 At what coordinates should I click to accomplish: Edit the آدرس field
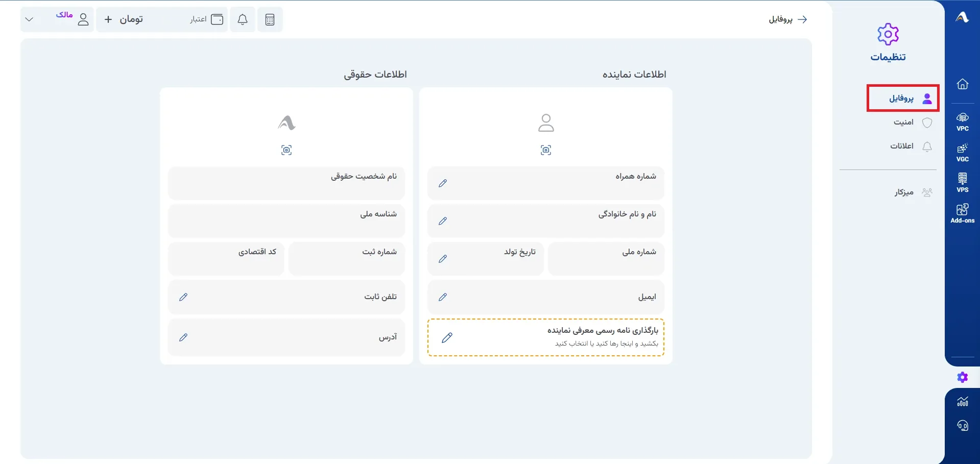[x=183, y=337]
